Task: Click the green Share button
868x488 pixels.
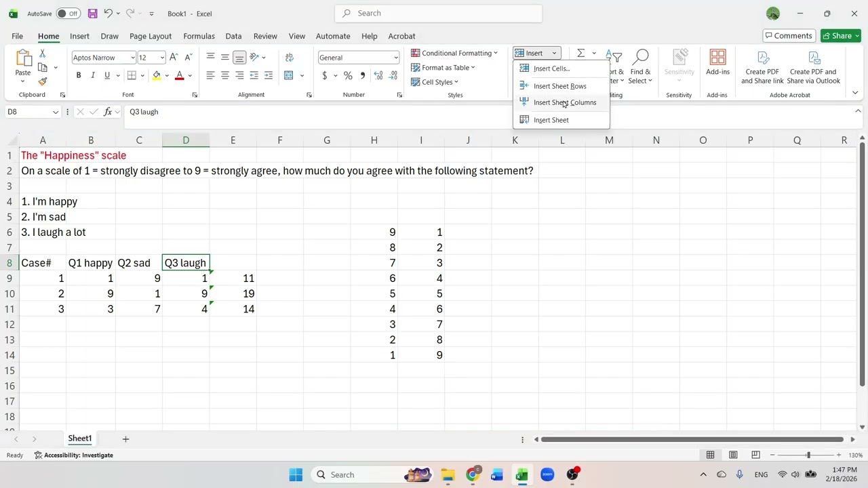Action: tap(841, 36)
